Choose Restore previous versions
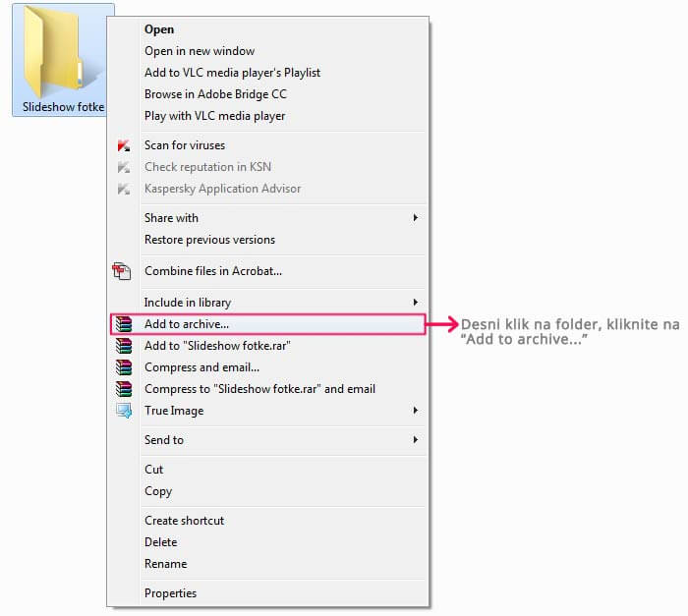This screenshot has height=616, width=688. pyautogui.click(x=209, y=240)
